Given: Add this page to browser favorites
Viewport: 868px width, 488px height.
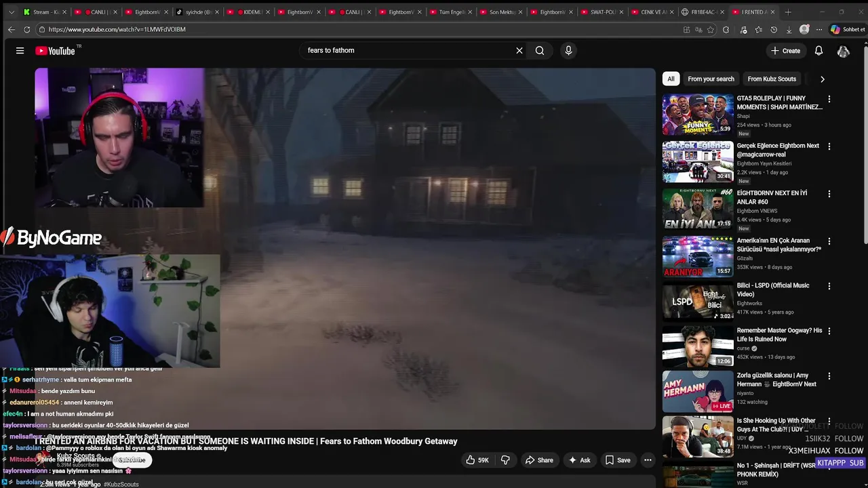Looking at the screenshot, I should pos(711,30).
